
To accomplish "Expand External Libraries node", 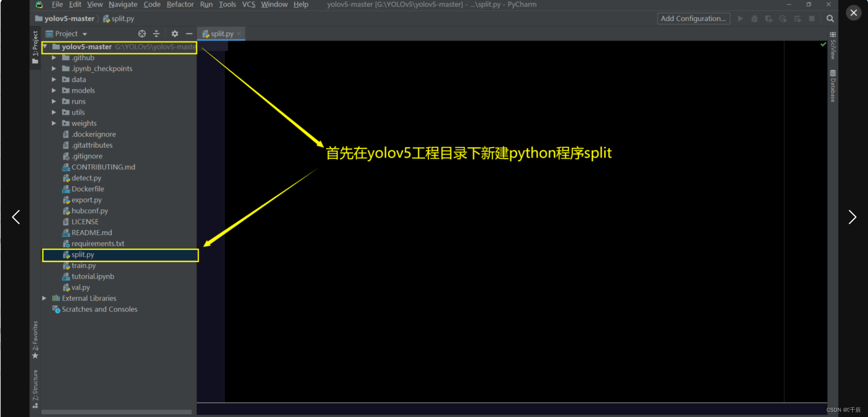I will pyautogui.click(x=44, y=298).
